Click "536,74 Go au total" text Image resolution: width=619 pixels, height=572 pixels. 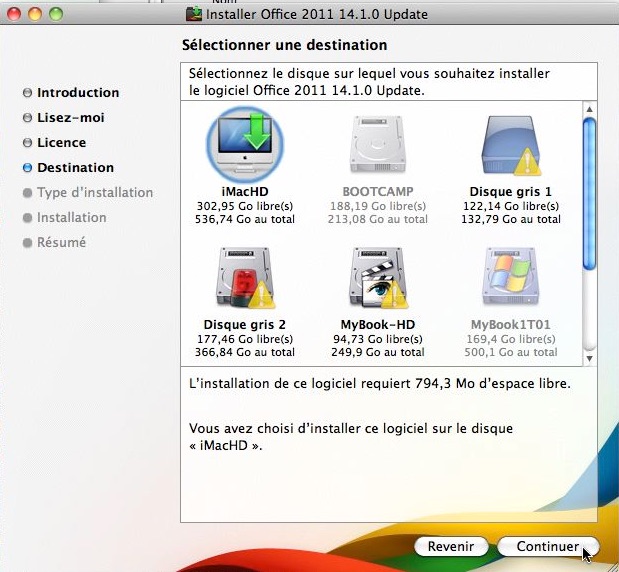245,219
